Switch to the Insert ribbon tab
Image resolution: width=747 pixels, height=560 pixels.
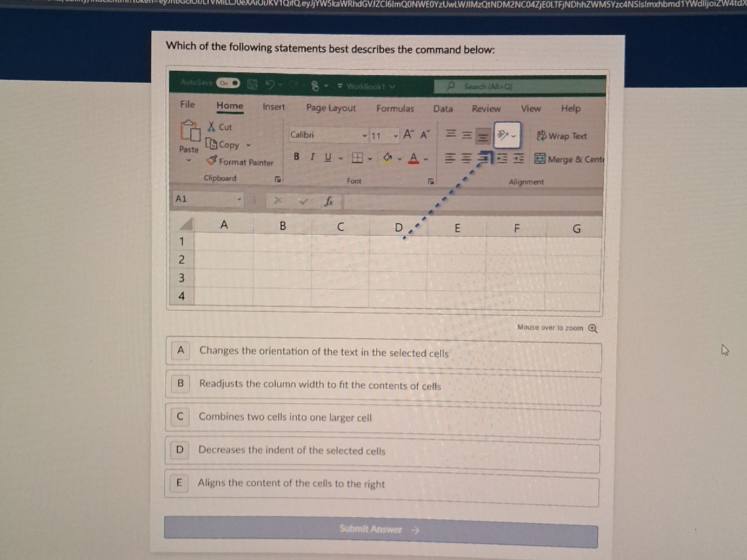pos(274,106)
